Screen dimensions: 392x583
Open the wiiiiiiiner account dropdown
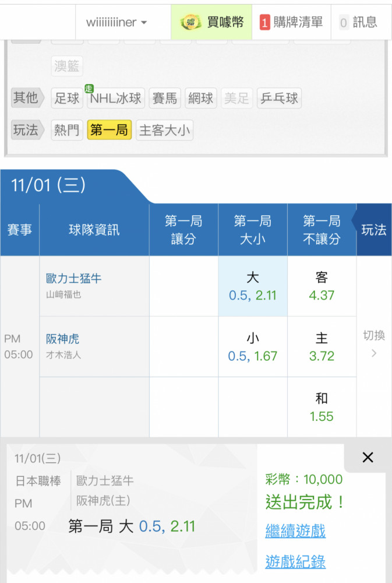[x=116, y=22]
